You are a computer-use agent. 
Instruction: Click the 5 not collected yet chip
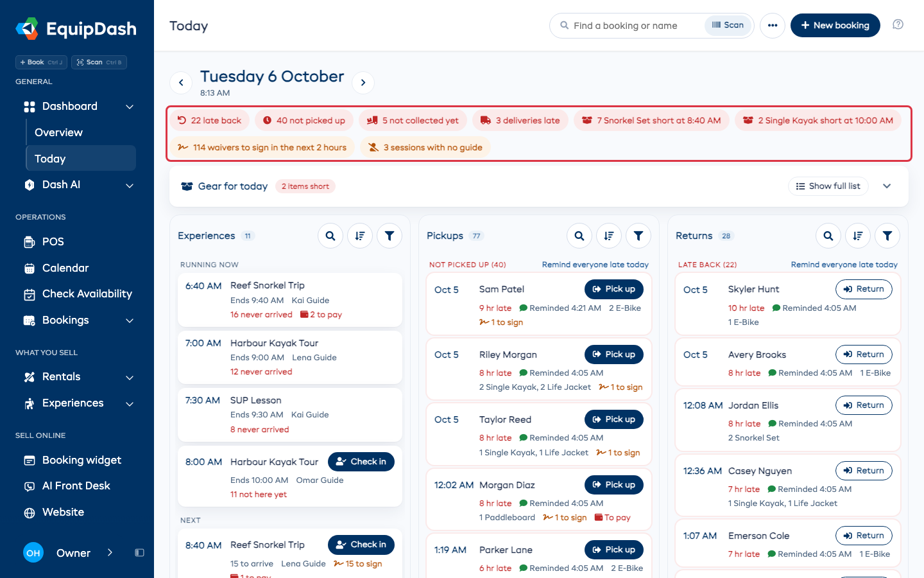coord(413,120)
